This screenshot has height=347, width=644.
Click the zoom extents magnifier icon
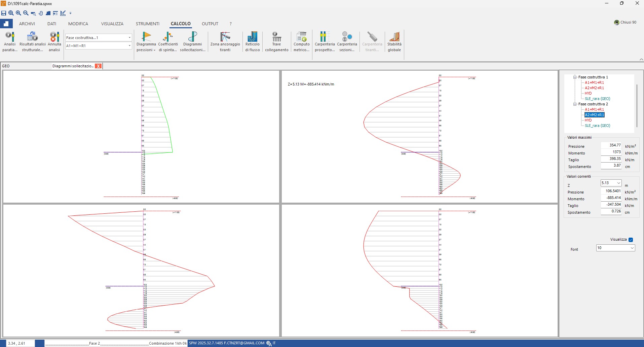pos(11,13)
